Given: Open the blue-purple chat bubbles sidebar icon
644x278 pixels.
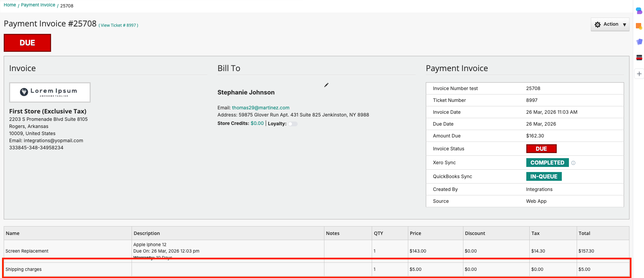Looking at the screenshot, I should 639,11.
